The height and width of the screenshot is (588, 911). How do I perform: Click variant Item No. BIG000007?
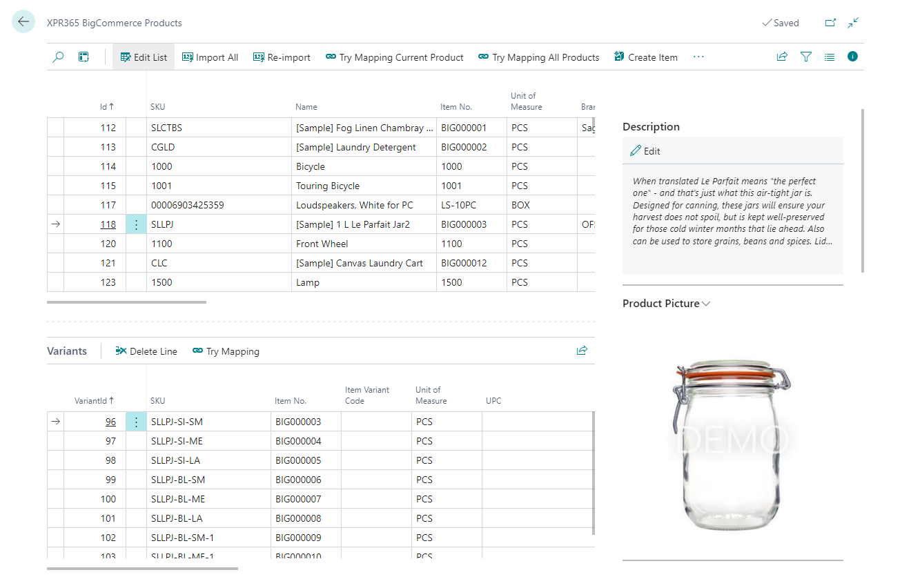coord(306,499)
